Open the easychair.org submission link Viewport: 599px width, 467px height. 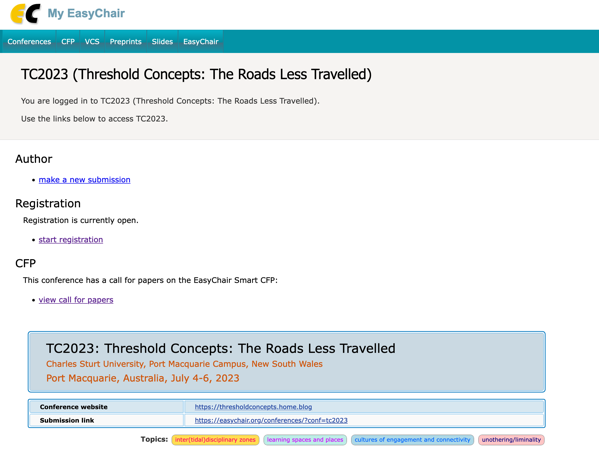(x=271, y=420)
